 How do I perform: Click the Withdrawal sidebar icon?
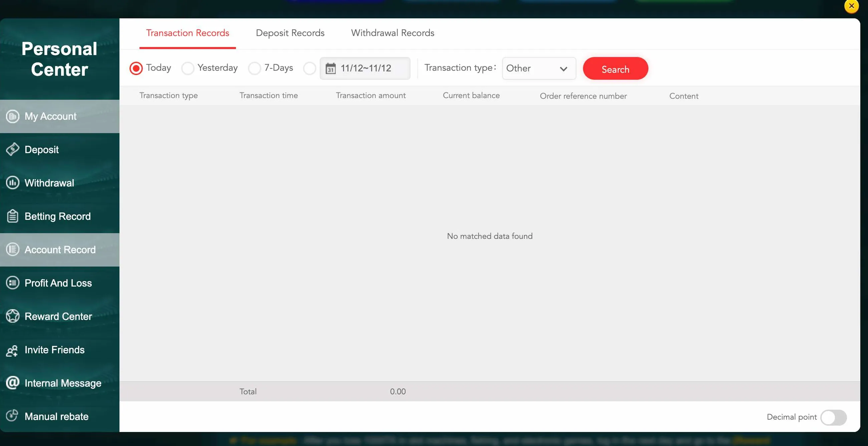12,182
